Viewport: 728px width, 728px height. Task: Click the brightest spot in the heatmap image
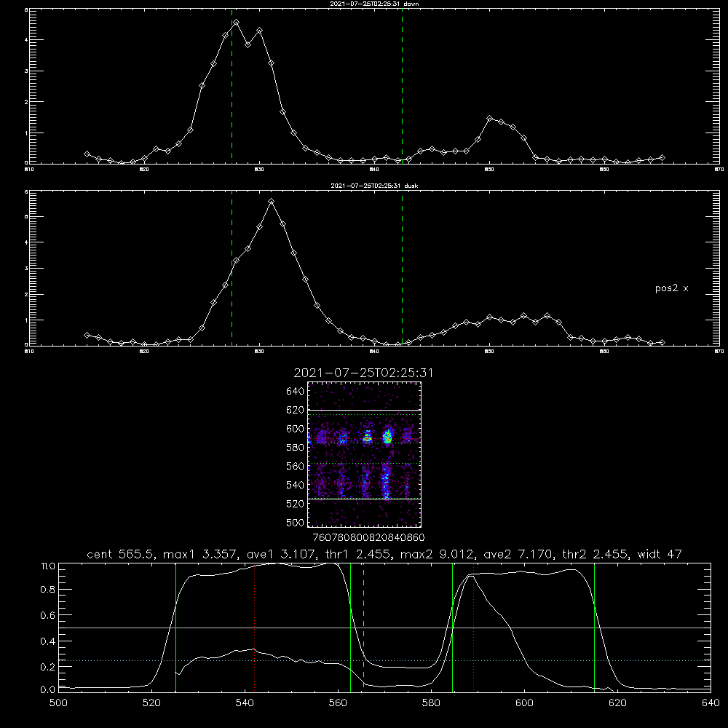click(388, 437)
